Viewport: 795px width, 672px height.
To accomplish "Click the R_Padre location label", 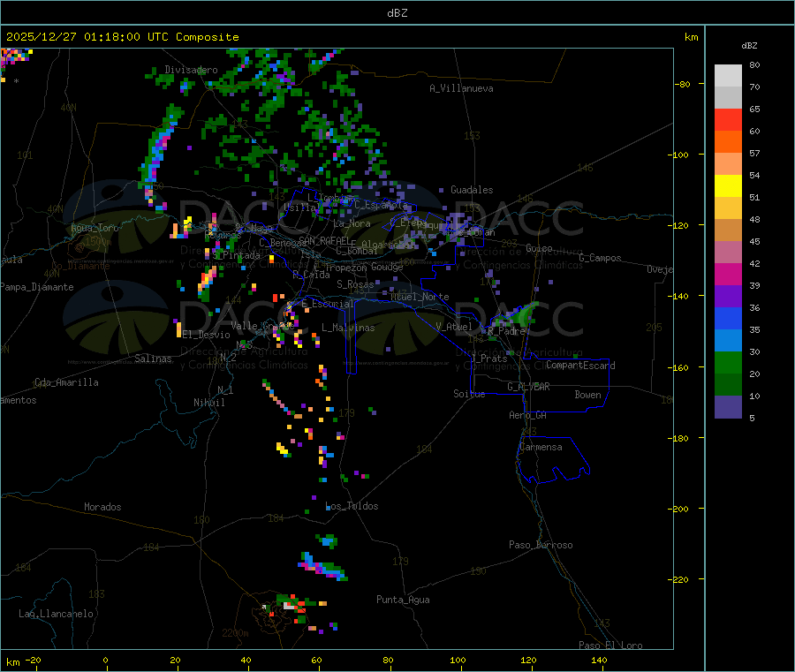I will [x=506, y=331].
